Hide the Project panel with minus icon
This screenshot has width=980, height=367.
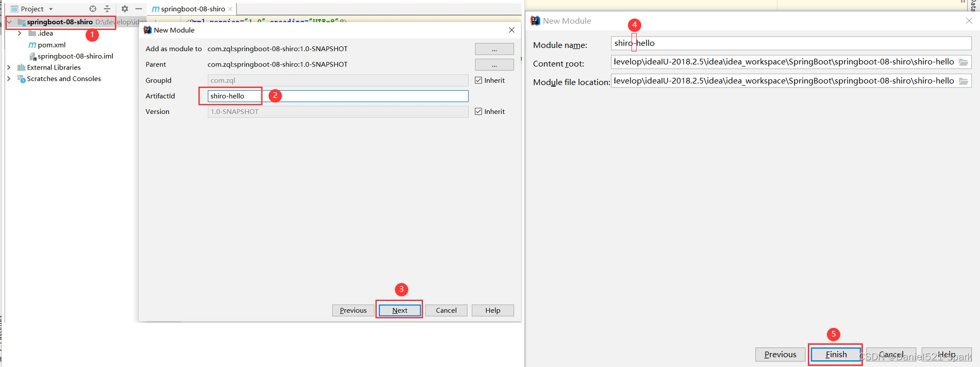139,9
